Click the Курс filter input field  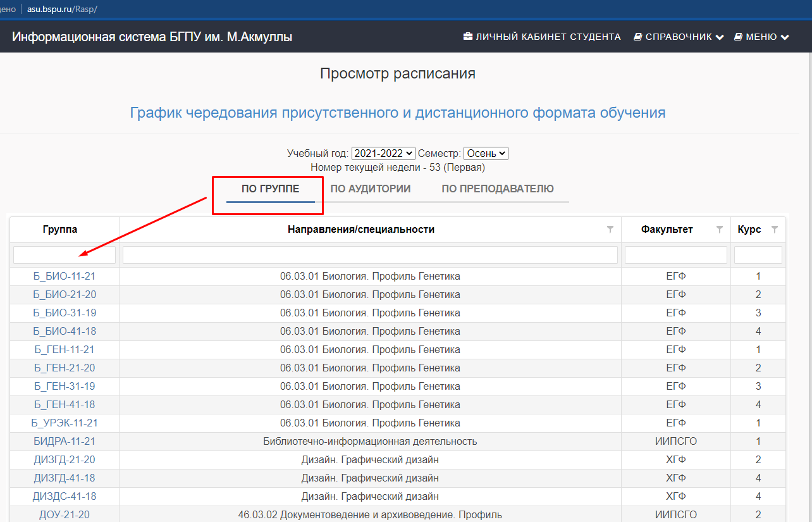point(758,255)
